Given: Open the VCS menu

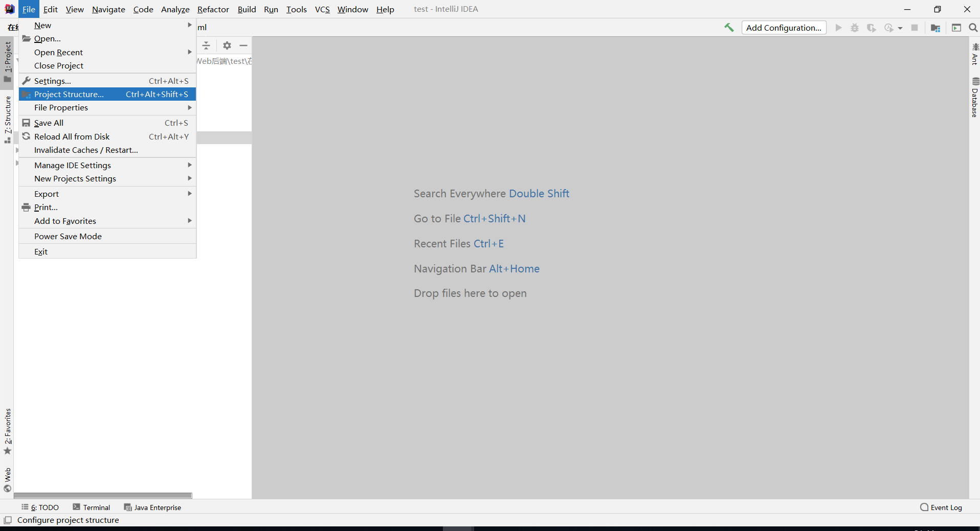Looking at the screenshot, I should [x=322, y=9].
